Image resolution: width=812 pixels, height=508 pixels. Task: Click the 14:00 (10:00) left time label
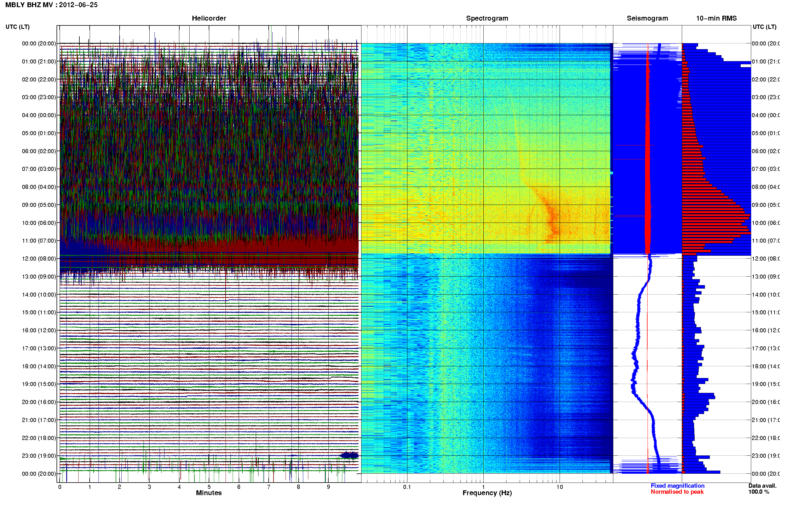pyautogui.click(x=39, y=295)
